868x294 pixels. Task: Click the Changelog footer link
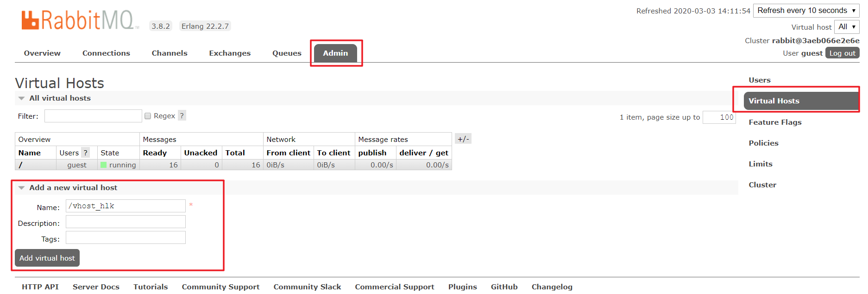click(x=552, y=287)
